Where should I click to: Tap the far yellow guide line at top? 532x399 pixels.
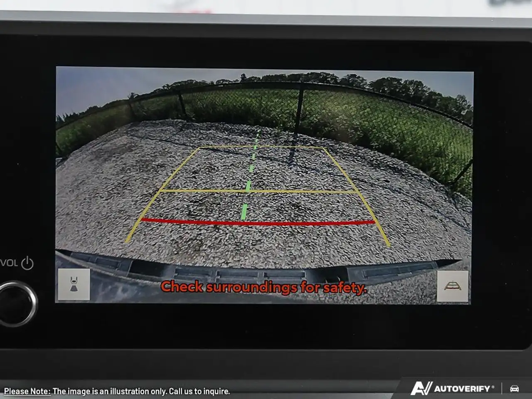coord(261,148)
